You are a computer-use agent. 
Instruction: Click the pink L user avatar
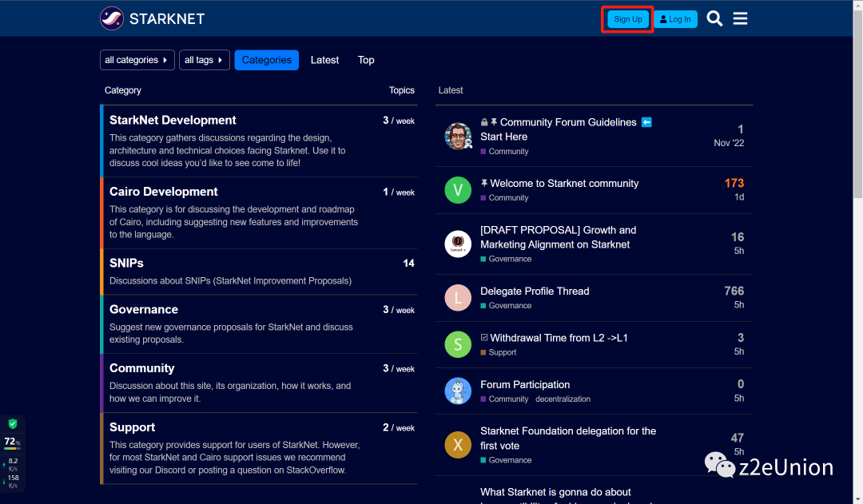tap(458, 298)
